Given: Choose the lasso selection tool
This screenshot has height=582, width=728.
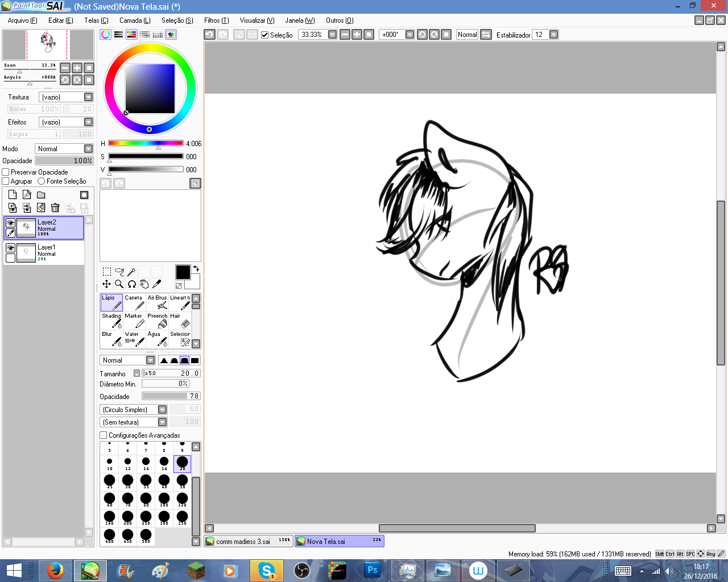Looking at the screenshot, I should (x=119, y=272).
